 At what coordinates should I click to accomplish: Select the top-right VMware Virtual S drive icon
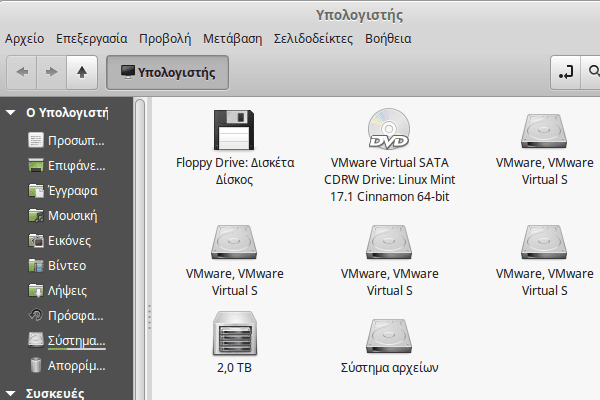point(544,131)
